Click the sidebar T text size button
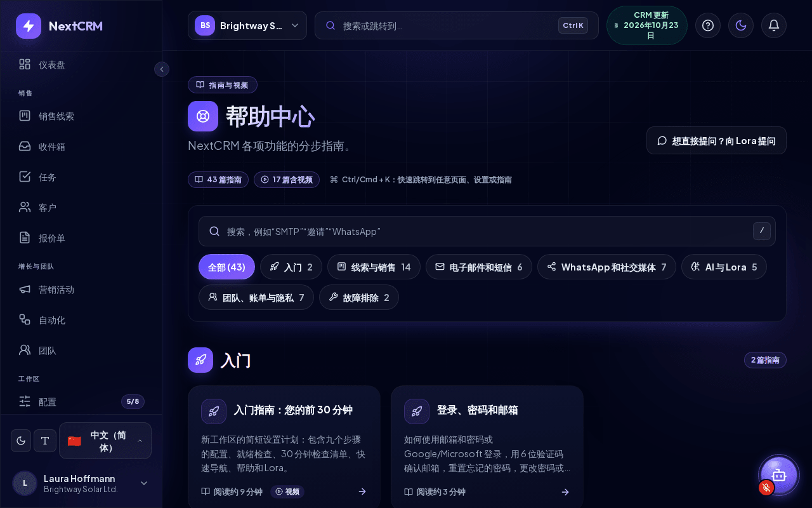The image size is (812, 508). pos(45,441)
